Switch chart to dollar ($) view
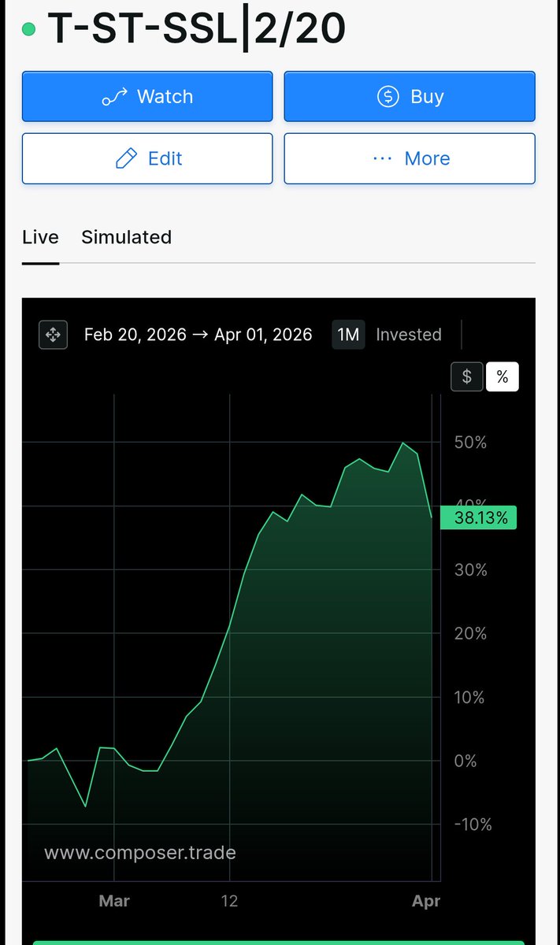 466,377
